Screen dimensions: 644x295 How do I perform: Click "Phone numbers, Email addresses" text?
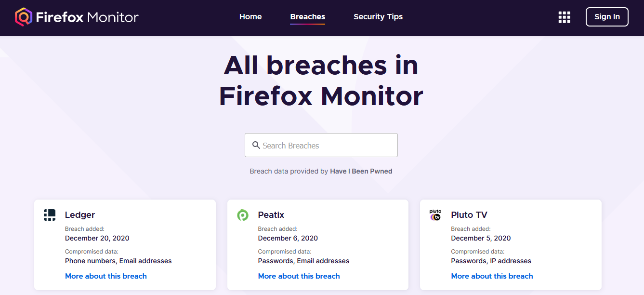(x=118, y=261)
